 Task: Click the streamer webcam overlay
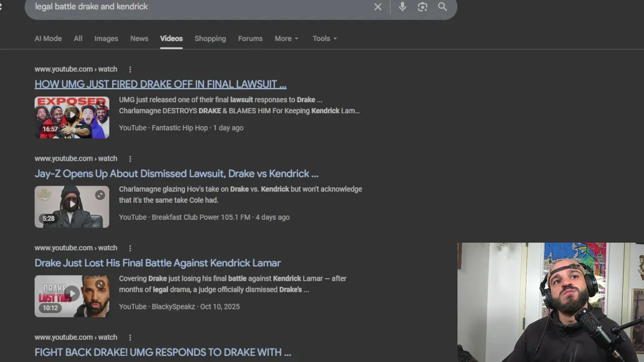(x=550, y=302)
